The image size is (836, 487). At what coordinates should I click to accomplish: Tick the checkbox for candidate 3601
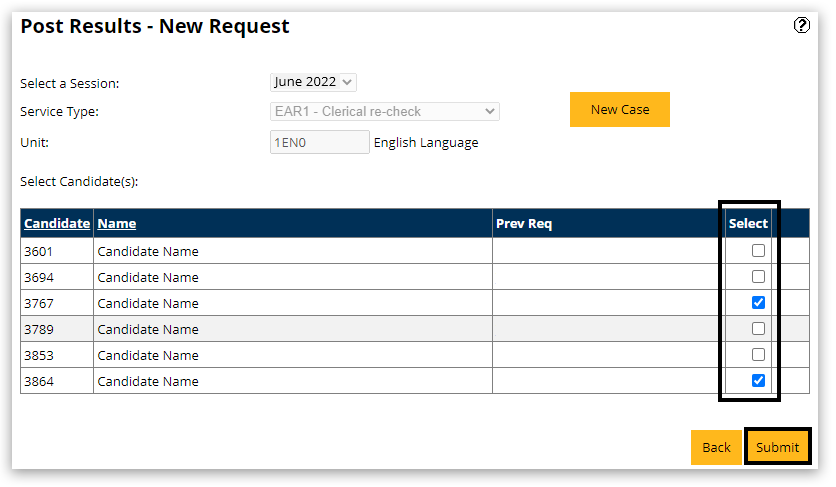[758, 251]
